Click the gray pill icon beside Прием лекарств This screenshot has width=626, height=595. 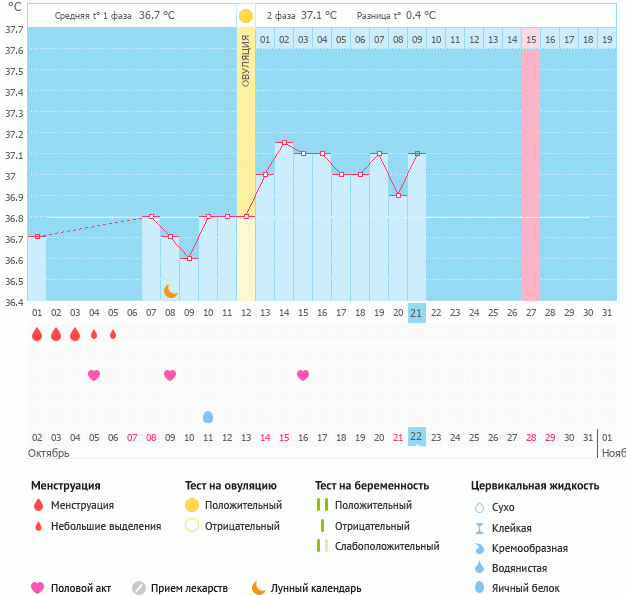139,588
